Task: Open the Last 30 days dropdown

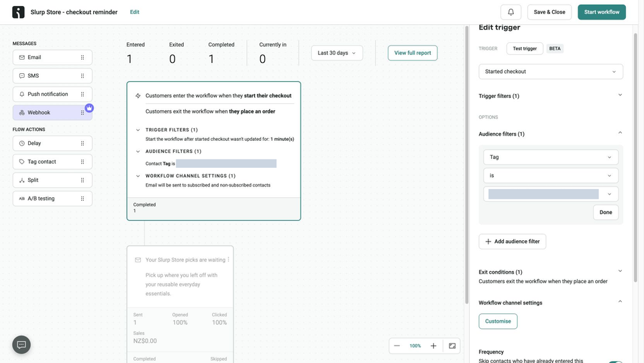Action: (x=337, y=53)
